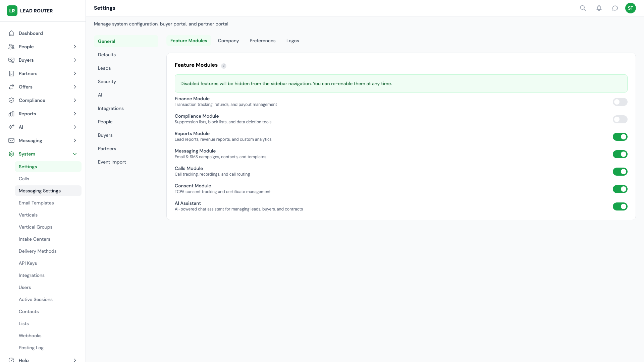Switch to the Company tab
The height and width of the screenshot is (362, 644).
click(228, 41)
